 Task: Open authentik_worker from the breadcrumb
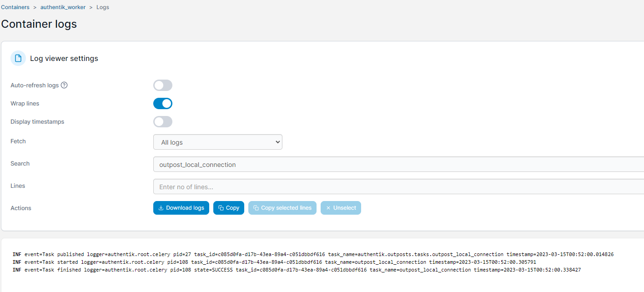coord(63,7)
